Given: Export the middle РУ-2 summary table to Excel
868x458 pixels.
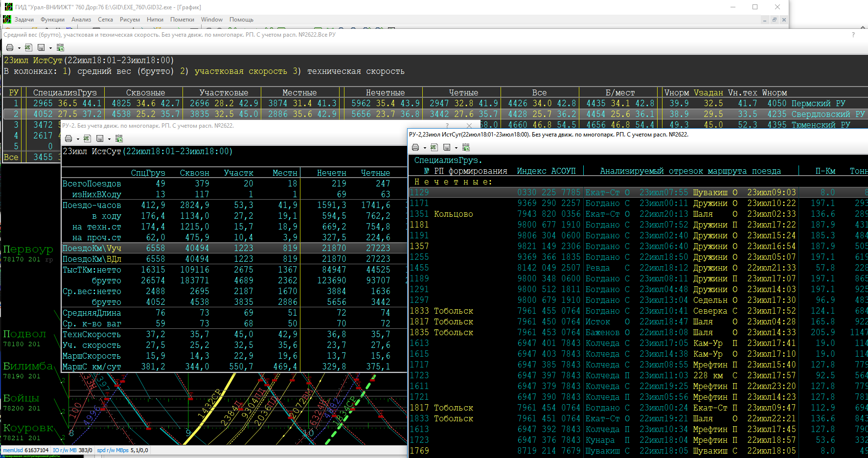Looking at the screenshot, I should tap(87, 139).
